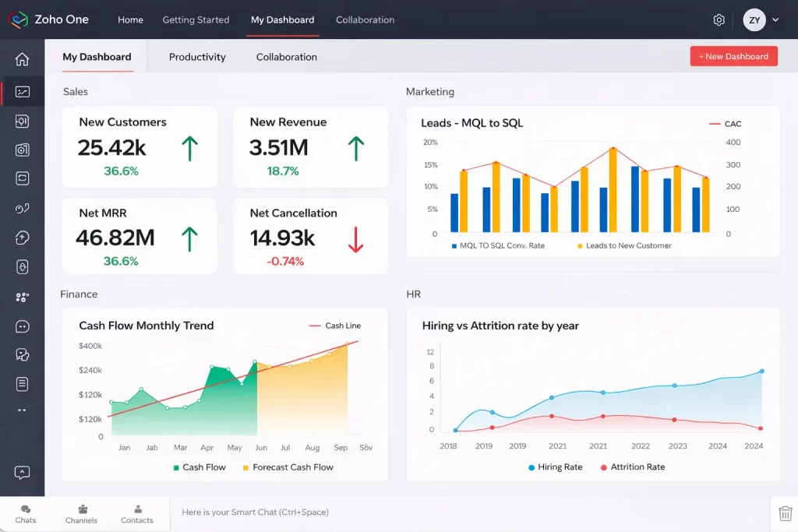
Task: Switch to the Productivity tab
Action: [197, 57]
